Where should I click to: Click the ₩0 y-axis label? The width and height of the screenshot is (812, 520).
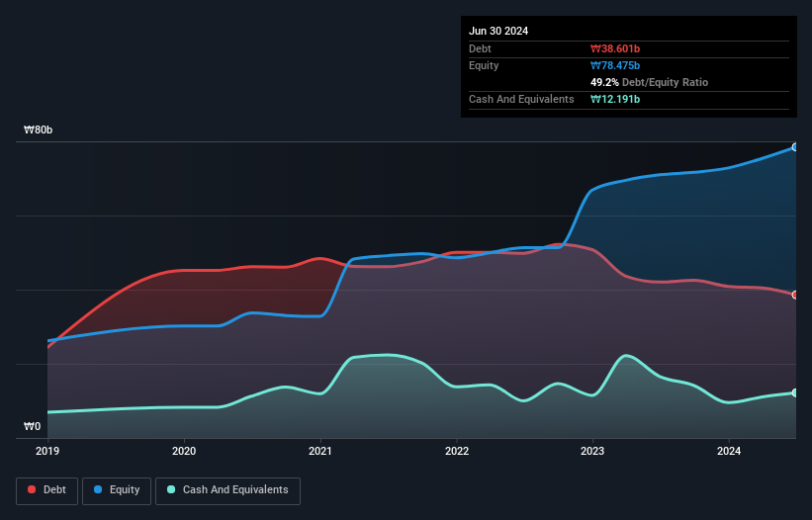[32, 426]
